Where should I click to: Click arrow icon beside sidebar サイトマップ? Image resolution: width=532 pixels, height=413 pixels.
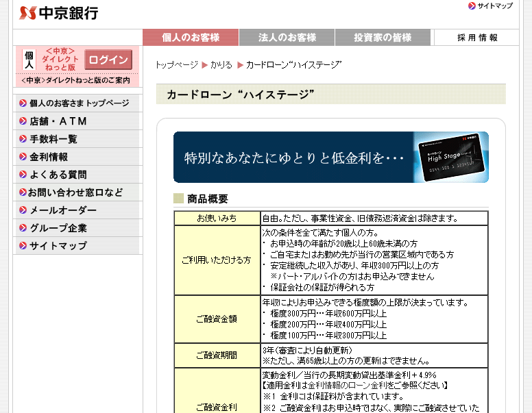pos(23,245)
